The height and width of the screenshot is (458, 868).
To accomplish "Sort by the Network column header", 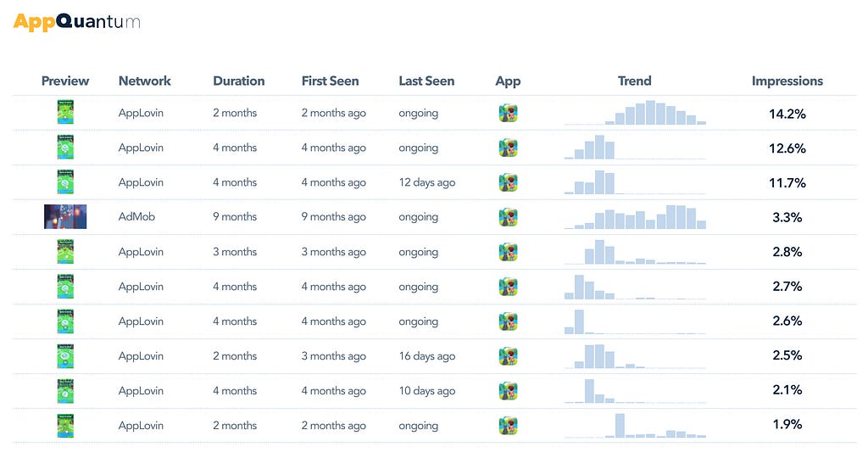I will click(x=144, y=81).
